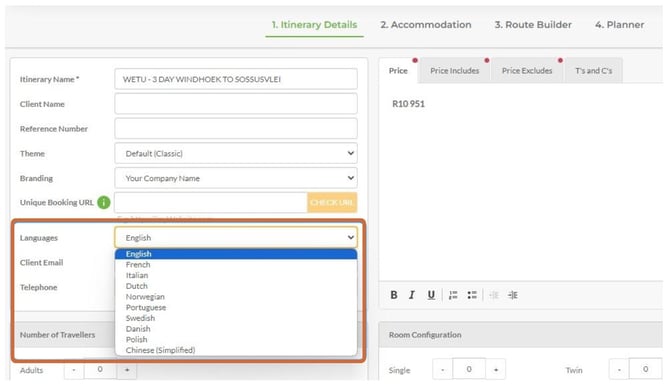Click the green info icon beside Unique Booking URL

103,202
